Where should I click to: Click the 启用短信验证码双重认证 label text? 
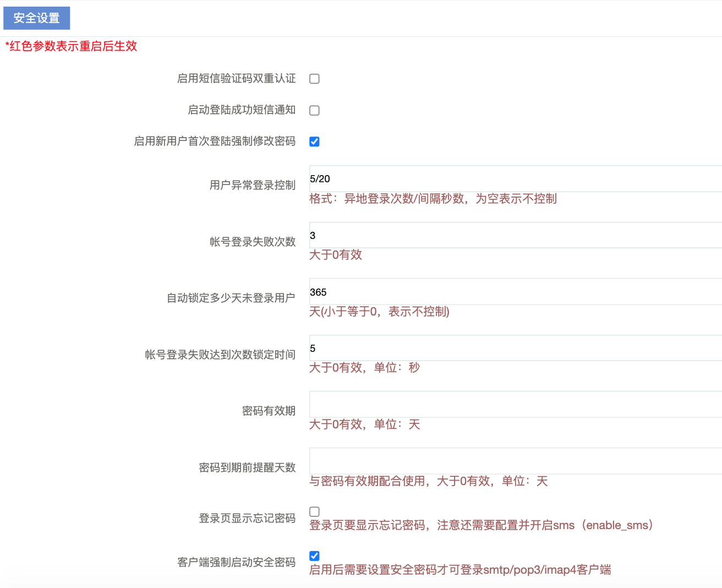click(x=236, y=79)
